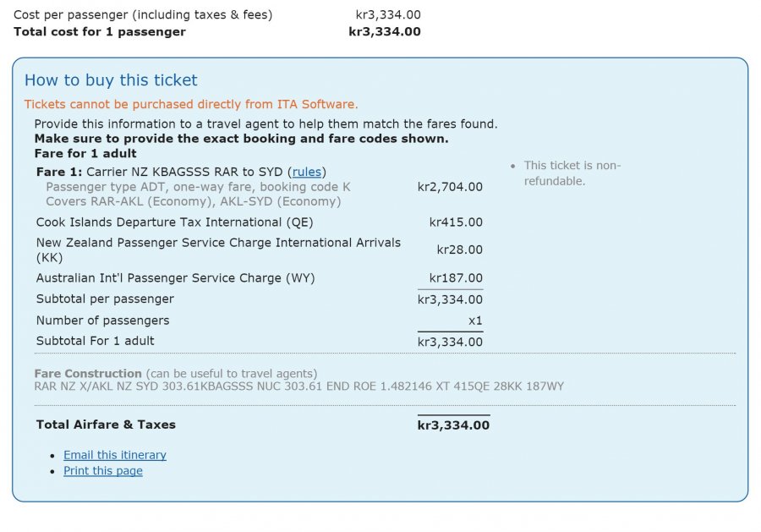Click the Fare Construction label
The image size is (761, 532).
(x=88, y=373)
